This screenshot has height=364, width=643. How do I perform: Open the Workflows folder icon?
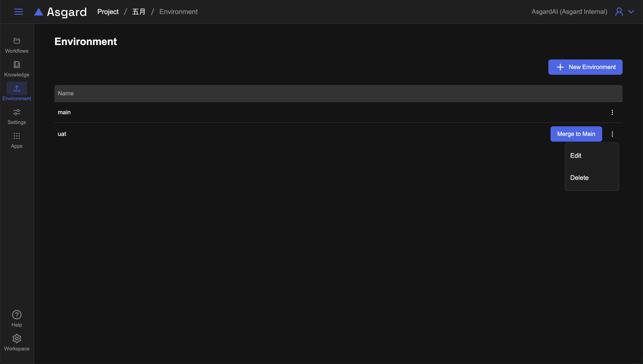(x=17, y=41)
